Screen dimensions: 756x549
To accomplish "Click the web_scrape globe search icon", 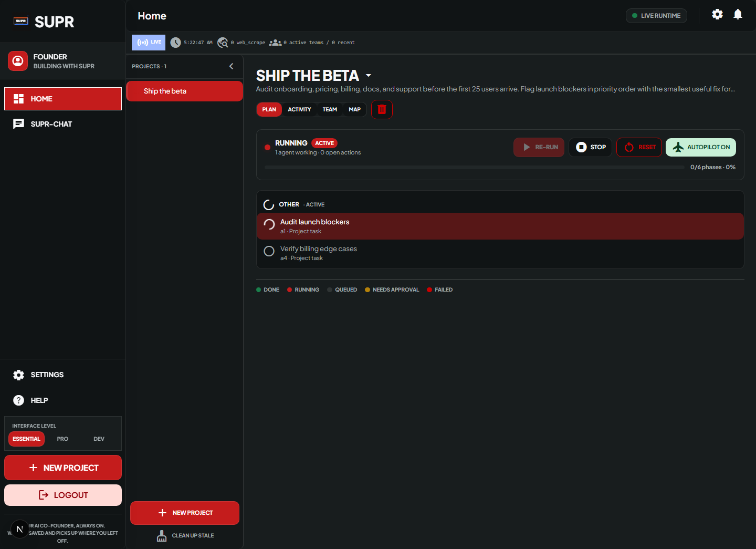I will [x=223, y=43].
